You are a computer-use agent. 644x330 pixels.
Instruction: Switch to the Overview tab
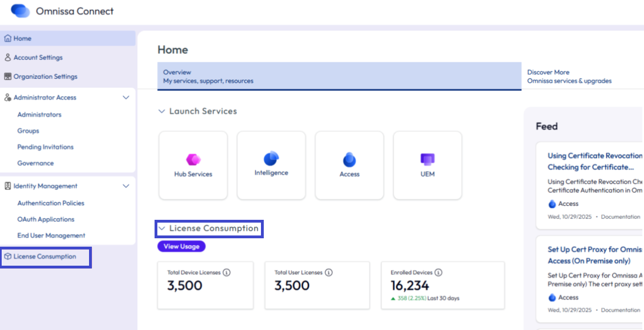coord(339,76)
